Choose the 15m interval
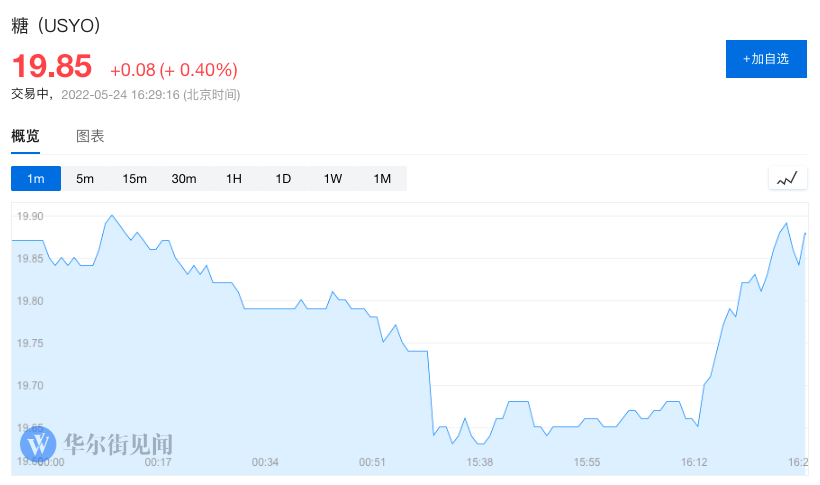Screen dimensions: 820x485 click(134, 179)
